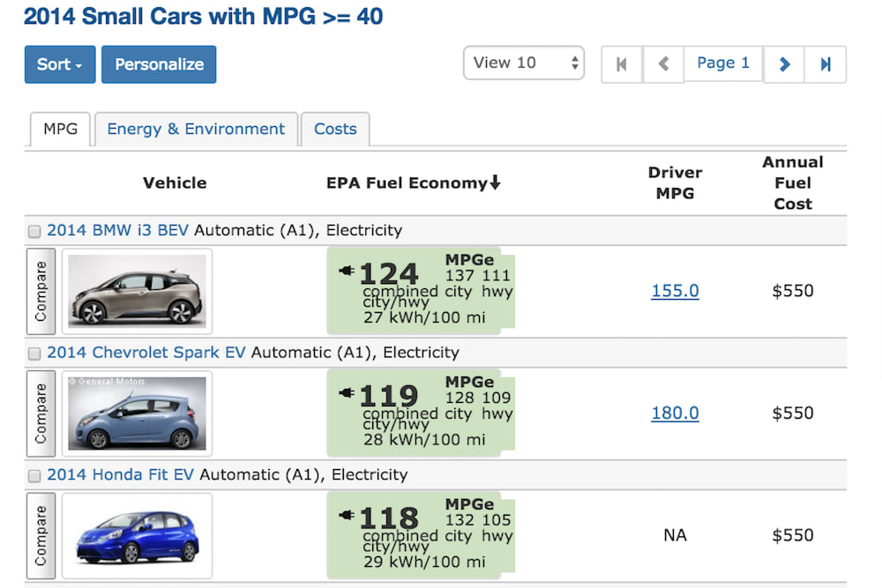Select the MPG tab
The width and height of the screenshot is (882, 588).
[x=60, y=130]
